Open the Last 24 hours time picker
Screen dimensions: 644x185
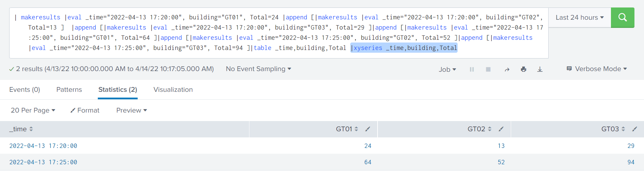tap(580, 17)
